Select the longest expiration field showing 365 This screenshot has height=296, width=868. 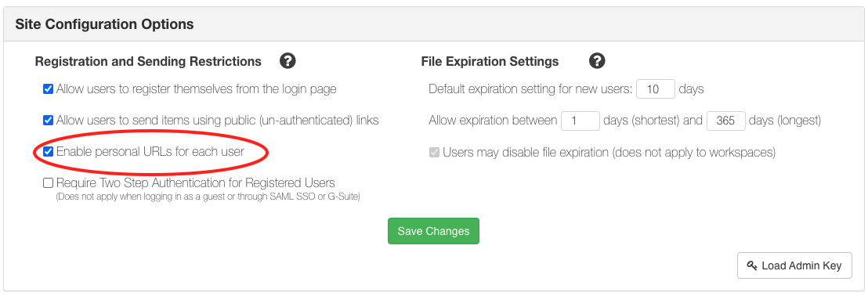point(725,121)
